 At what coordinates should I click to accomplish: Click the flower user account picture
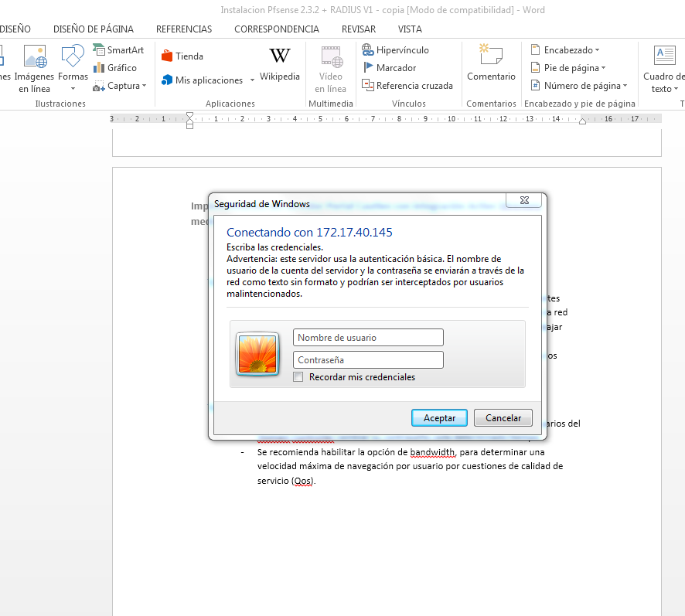257,354
